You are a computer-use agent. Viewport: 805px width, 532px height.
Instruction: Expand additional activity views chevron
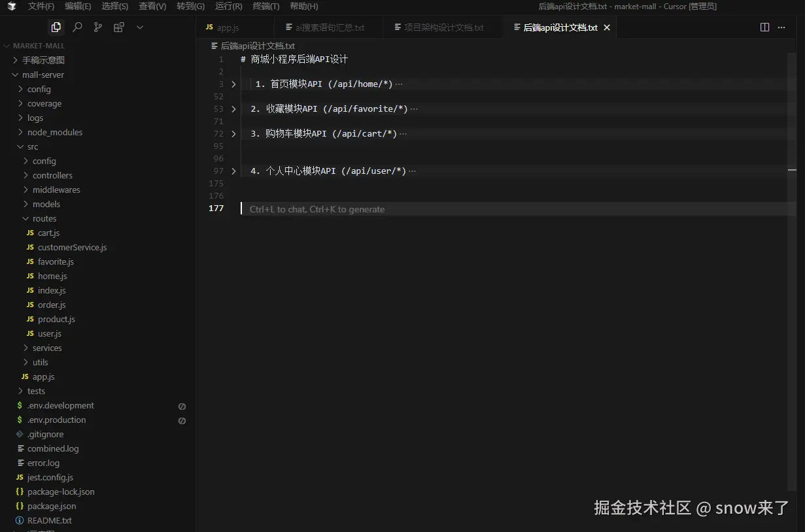coord(139,27)
